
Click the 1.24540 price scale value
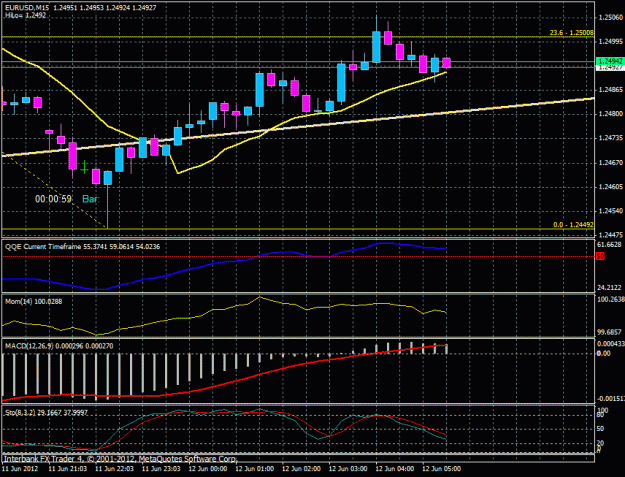tap(611, 211)
